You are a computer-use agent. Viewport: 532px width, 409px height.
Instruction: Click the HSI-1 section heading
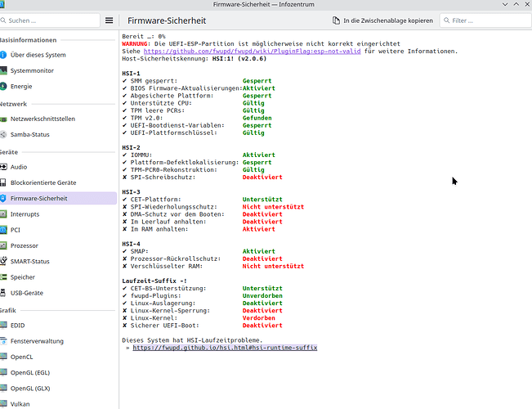tap(131, 74)
